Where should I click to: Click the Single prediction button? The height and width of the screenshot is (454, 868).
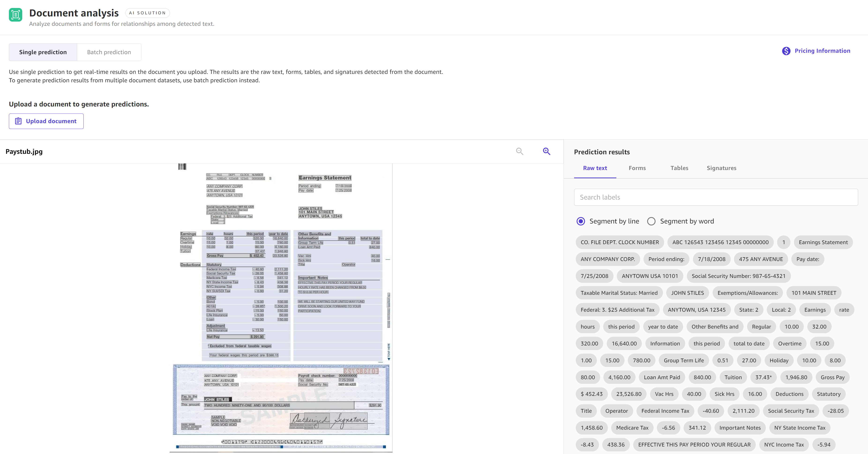click(42, 52)
